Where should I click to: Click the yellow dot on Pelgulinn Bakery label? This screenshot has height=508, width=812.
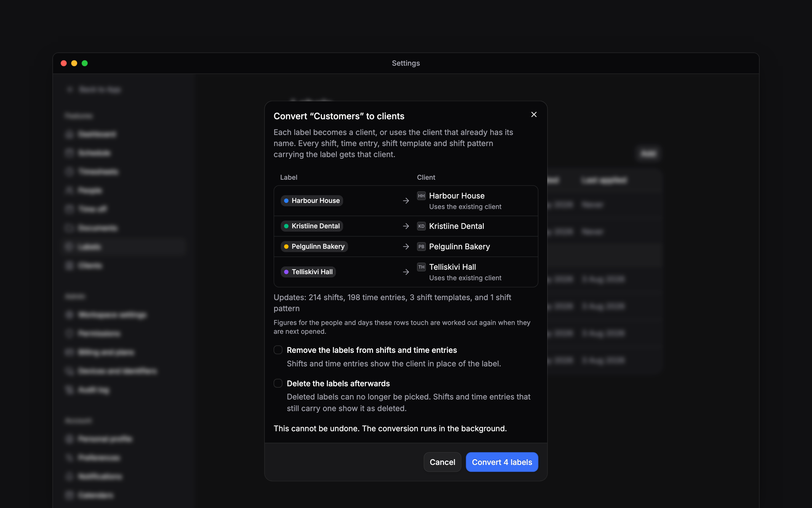pyautogui.click(x=286, y=247)
